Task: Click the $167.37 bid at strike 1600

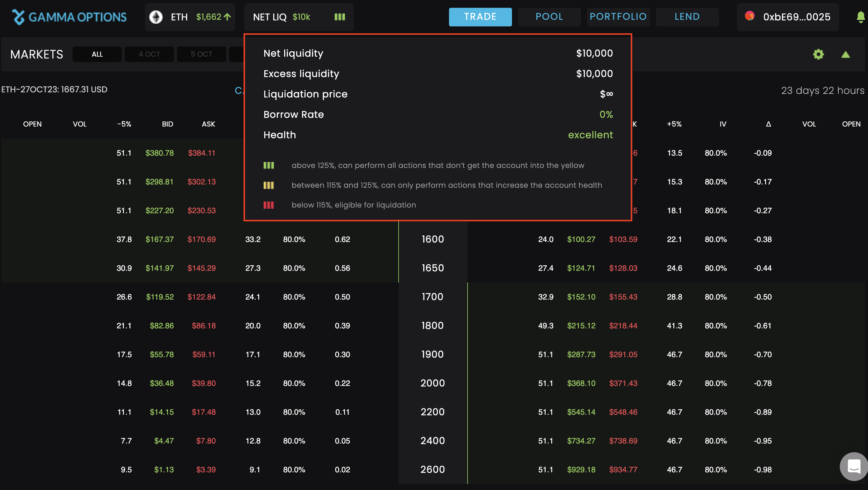Action: point(159,239)
